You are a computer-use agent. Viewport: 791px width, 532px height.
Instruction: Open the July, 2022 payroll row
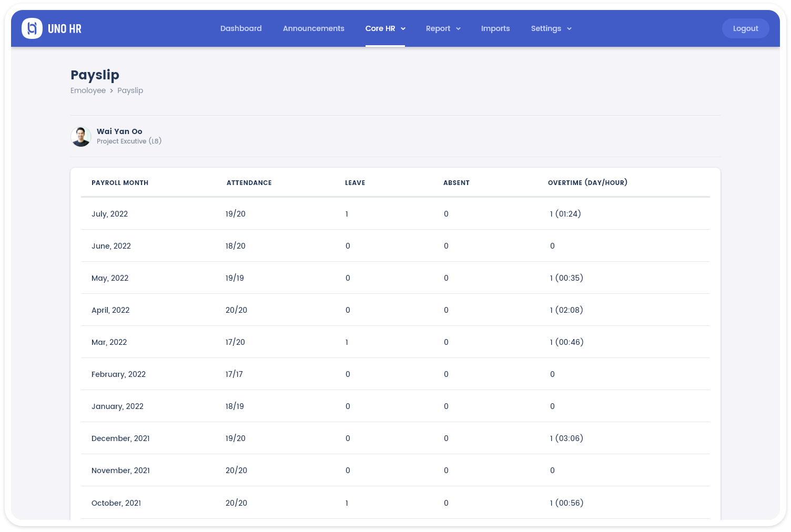109,214
